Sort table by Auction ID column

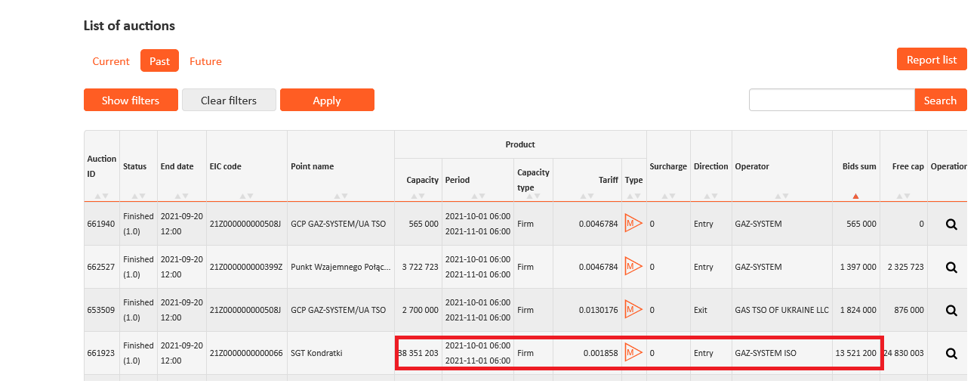tap(101, 196)
